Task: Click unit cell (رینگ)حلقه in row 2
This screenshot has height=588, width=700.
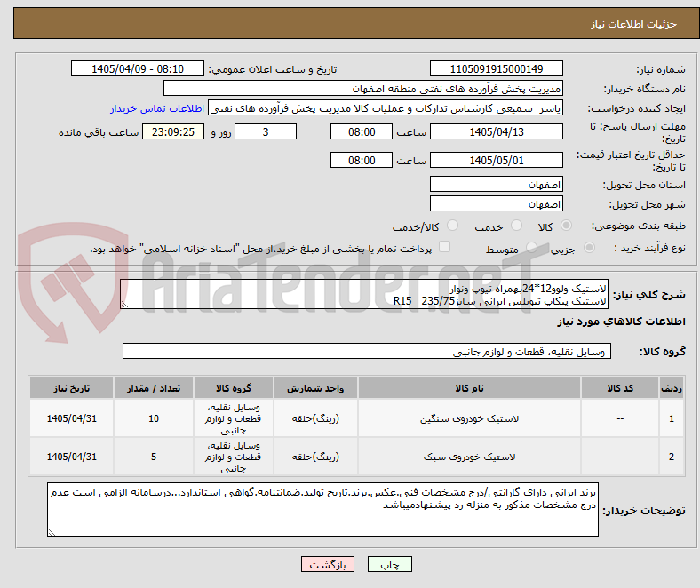Action: pos(315,457)
